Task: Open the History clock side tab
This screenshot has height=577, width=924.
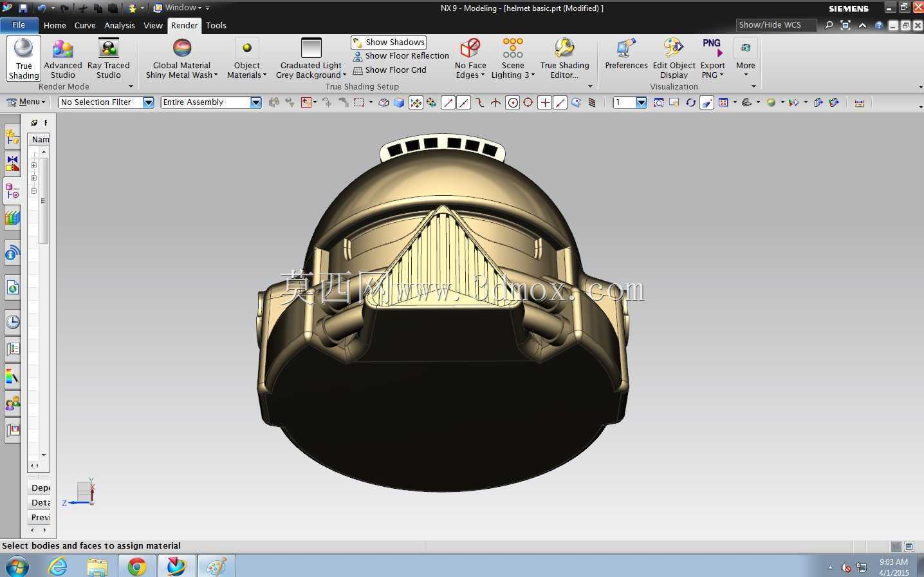Action: [x=12, y=321]
